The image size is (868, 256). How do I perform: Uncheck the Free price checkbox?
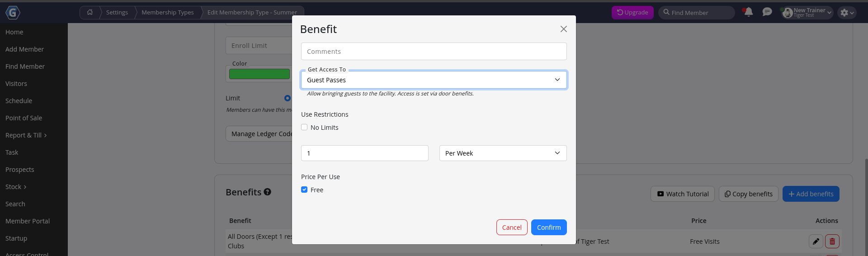(304, 190)
